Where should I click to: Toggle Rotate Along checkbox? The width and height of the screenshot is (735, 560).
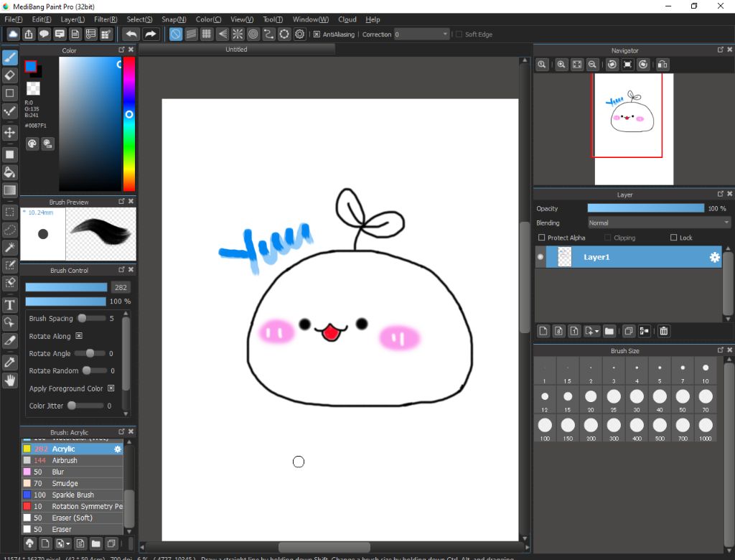pos(79,336)
